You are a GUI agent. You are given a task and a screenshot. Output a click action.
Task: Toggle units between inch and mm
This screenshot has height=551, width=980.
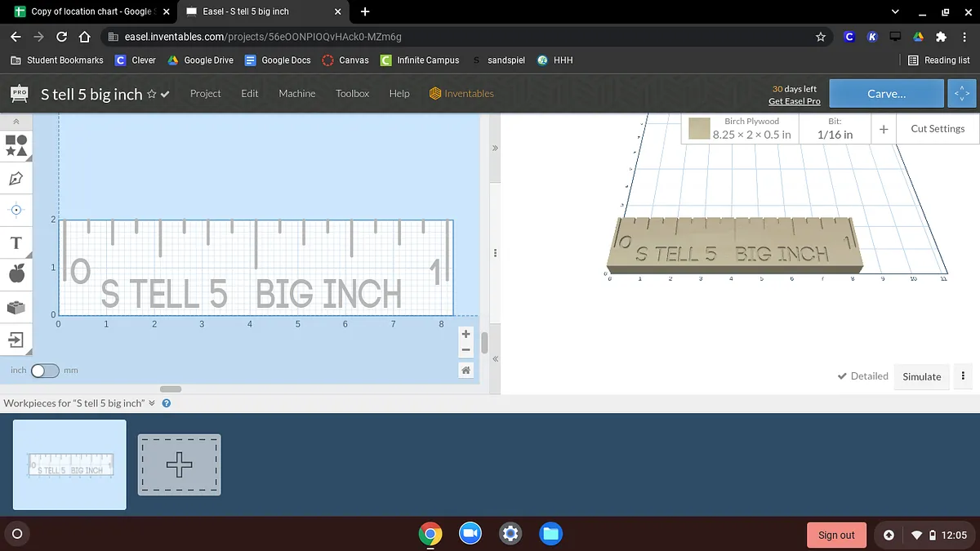coord(45,371)
